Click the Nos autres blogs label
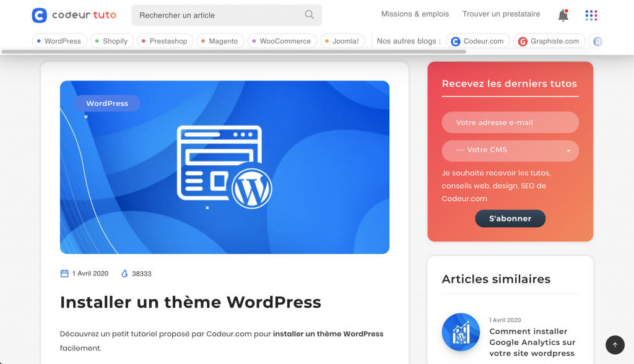This screenshot has height=364, width=634. pos(409,41)
